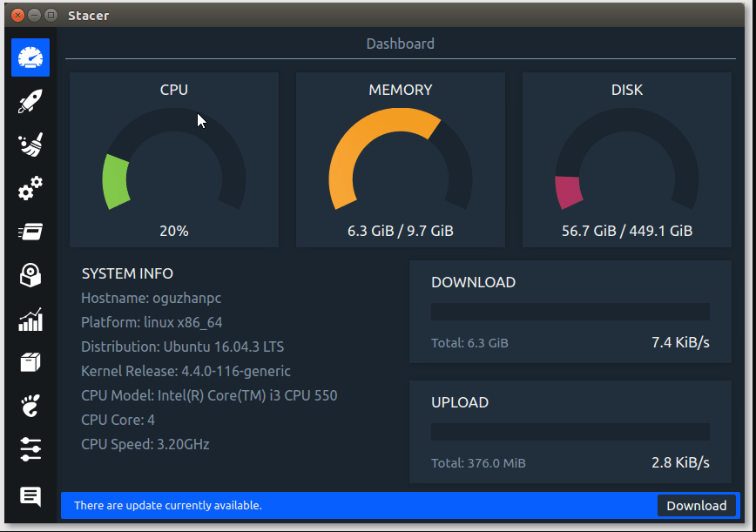Click the DOWNLOAD panel heading
756x532 pixels.
pyautogui.click(x=474, y=282)
